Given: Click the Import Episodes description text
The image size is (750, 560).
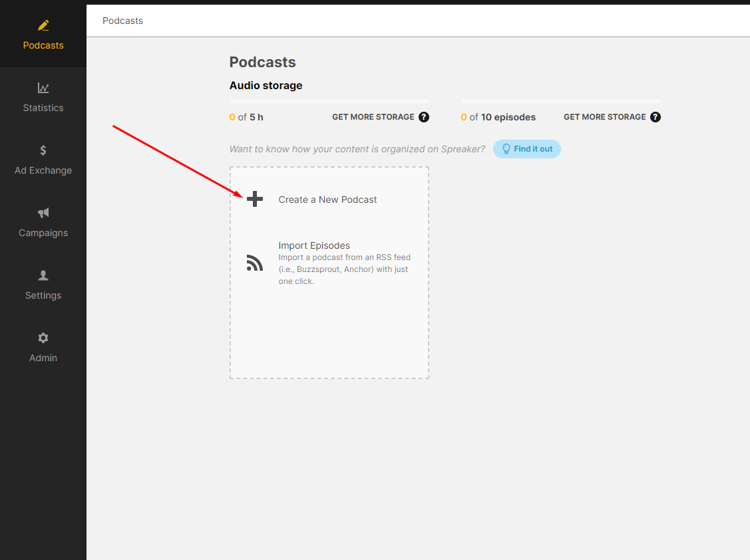Looking at the screenshot, I should pos(343,269).
